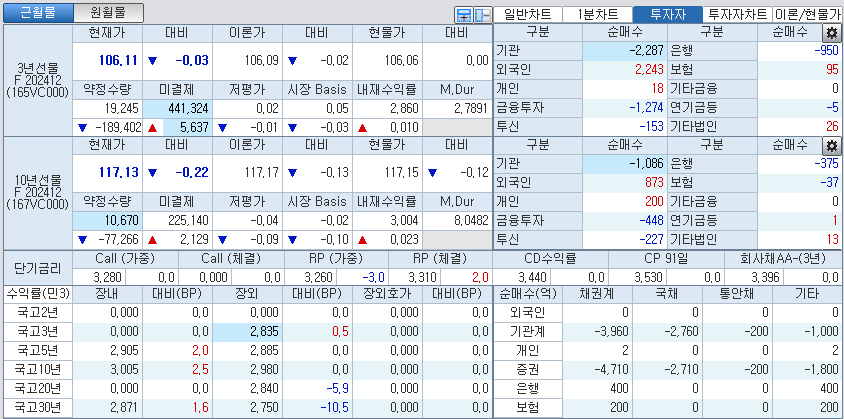Click the 단기금리 row label
This screenshot has height=419, width=844.
tap(38, 268)
